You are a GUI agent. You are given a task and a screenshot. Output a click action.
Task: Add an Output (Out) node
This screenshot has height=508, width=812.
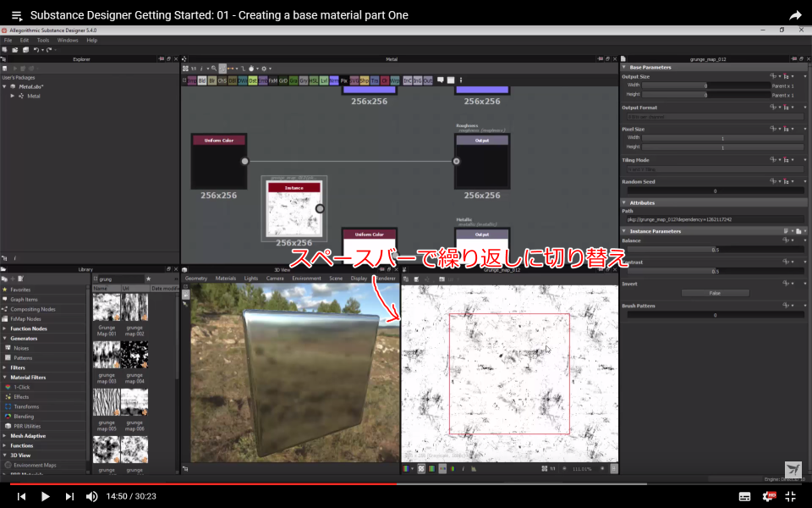428,81
